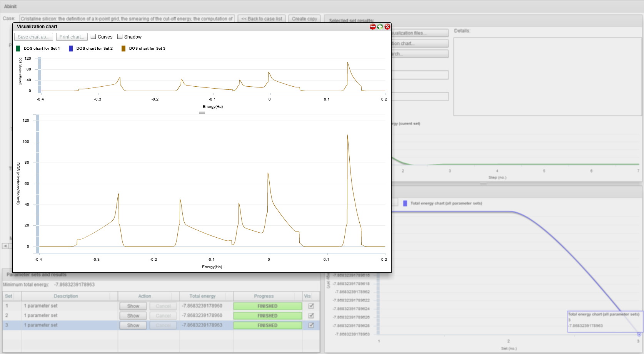The width and height of the screenshot is (644, 354).
Task: Click the Create copy button
Action: pyautogui.click(x=304, y=19)
